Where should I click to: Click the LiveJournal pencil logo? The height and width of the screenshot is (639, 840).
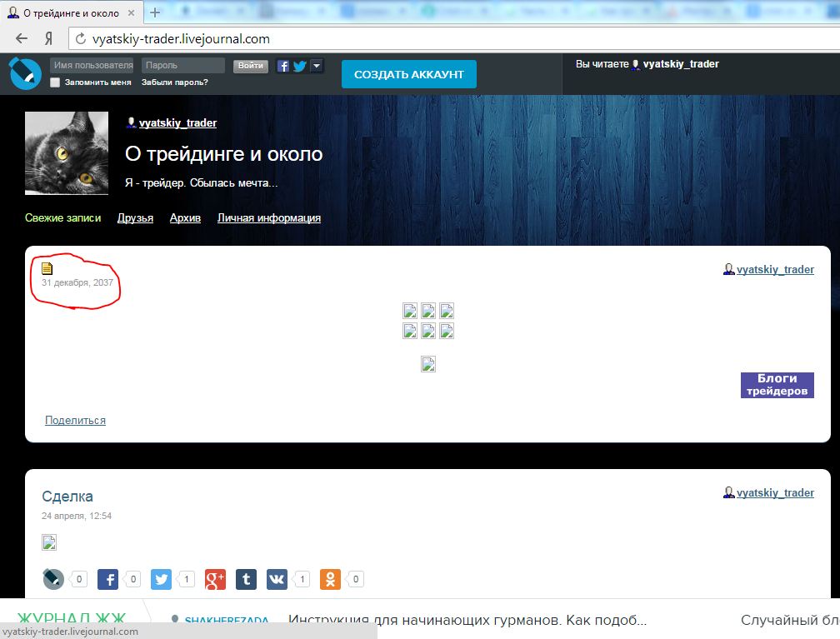tap(25, 73)
